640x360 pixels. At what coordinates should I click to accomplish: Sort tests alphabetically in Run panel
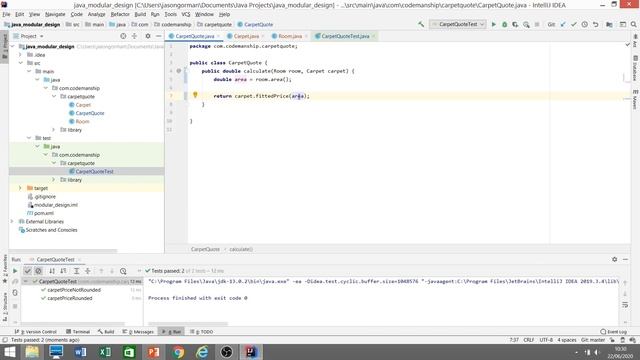coord(52,271)
